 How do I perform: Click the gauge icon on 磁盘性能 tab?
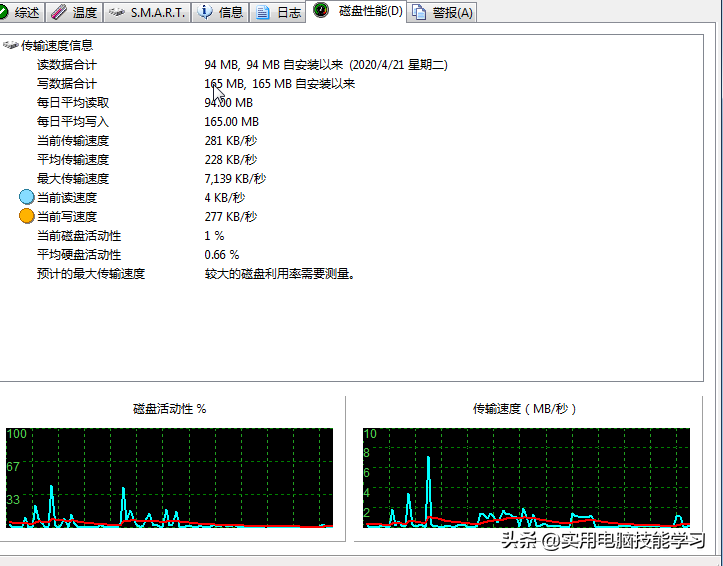320,10
